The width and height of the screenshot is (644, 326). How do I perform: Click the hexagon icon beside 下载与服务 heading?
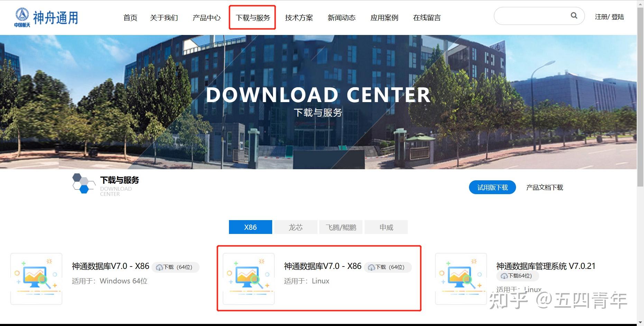tap(83, 183)
